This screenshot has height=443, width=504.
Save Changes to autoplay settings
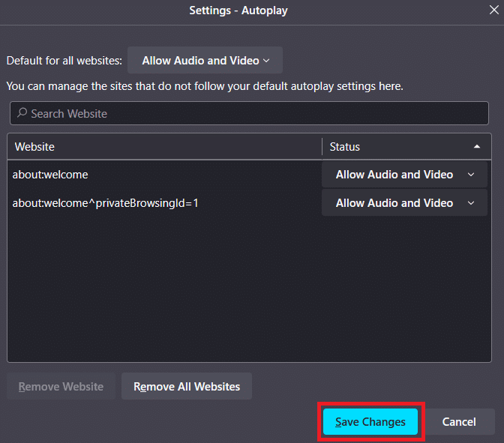370,422
